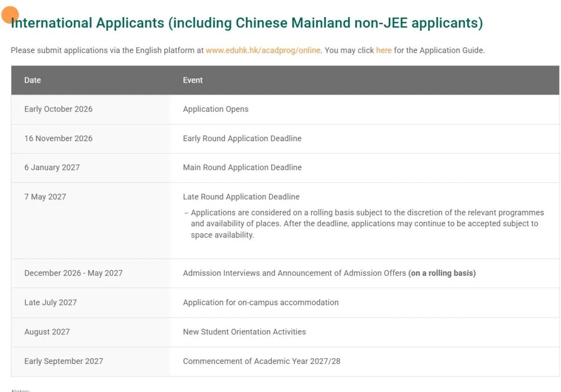The width and height of the screenshot is (561, 392).
Task: Click the bold '(on a rolling basis)' text
Action: 442,273
